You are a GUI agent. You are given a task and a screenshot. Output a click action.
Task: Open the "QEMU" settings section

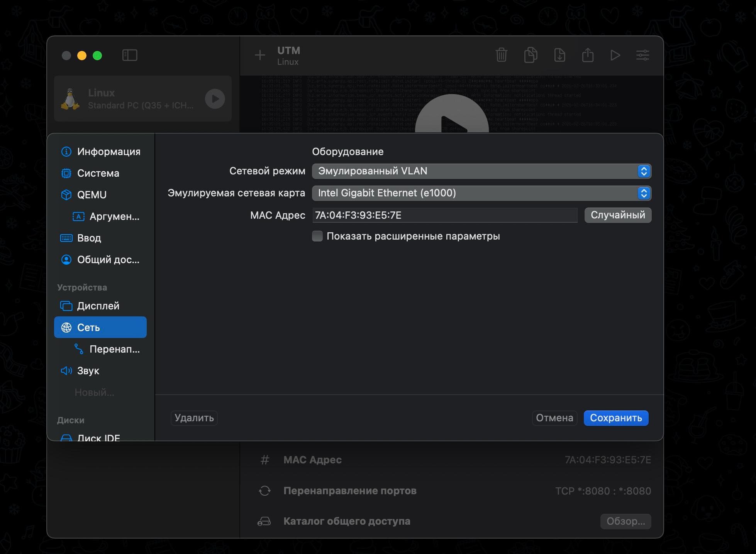click(x=92, y=195)
